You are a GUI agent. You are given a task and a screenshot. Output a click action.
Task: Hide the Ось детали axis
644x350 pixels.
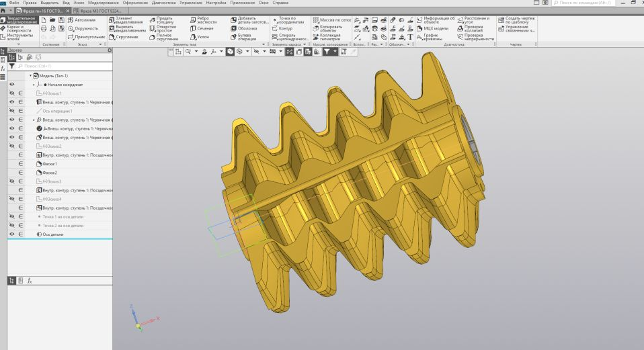(12, 234)
